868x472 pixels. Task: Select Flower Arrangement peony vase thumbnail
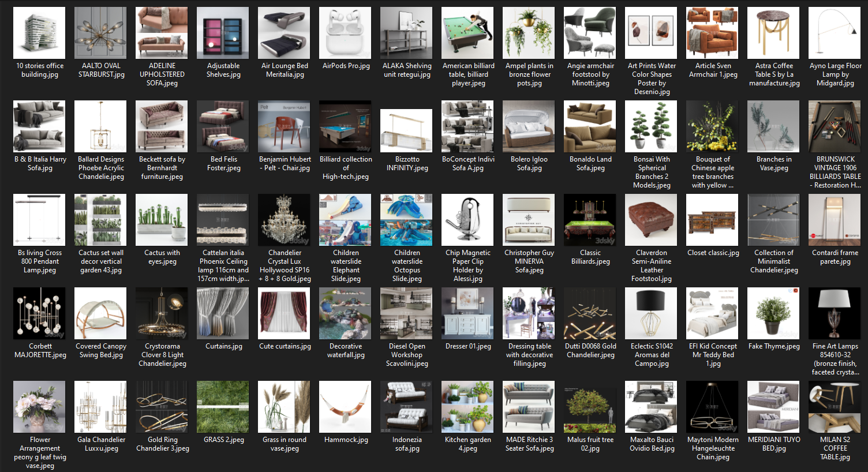pos(40,407)
